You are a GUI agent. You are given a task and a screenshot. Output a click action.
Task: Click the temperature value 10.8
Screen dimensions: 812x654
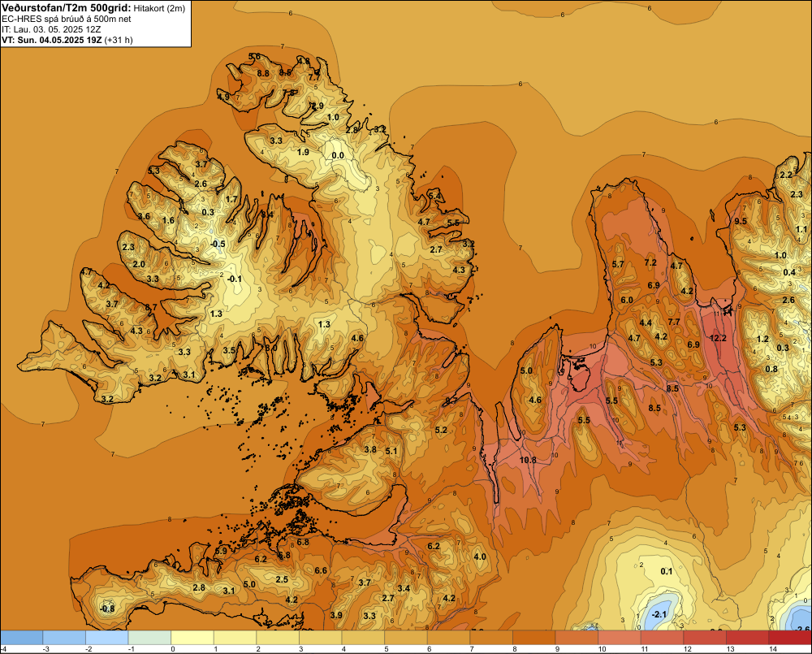click(x=528, y=460)
